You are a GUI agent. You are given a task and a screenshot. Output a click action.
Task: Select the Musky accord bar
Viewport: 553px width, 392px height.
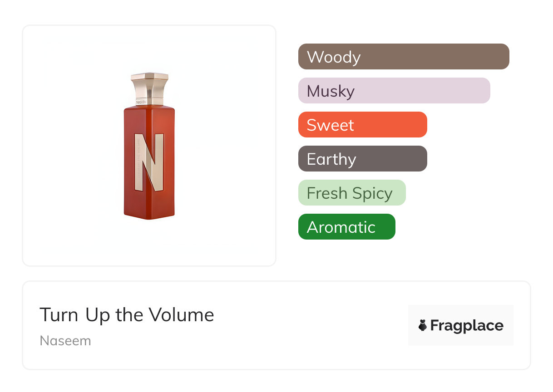[394, 91]
